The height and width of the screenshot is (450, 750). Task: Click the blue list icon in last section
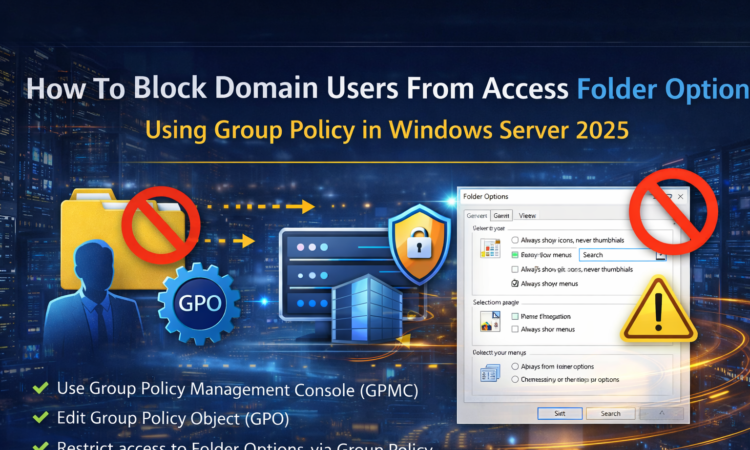(490, 373)
